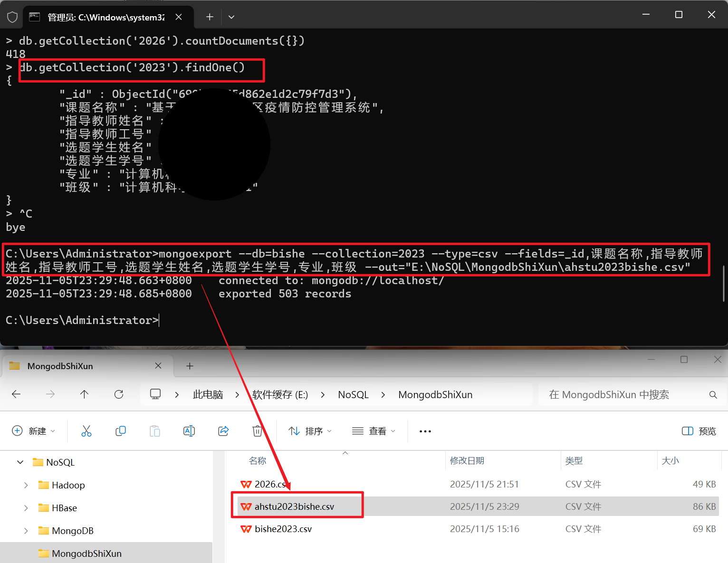Image resolution: width=728 pixels, height=563 pixels.
Task: Click the shield icon in the terminal title bar
Action: [12, 17]
